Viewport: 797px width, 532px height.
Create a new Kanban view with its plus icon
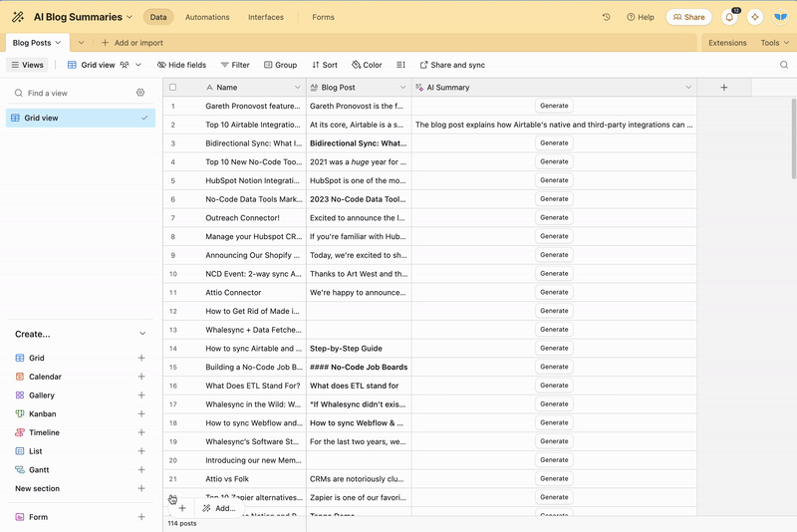click(x=141, y=413)
